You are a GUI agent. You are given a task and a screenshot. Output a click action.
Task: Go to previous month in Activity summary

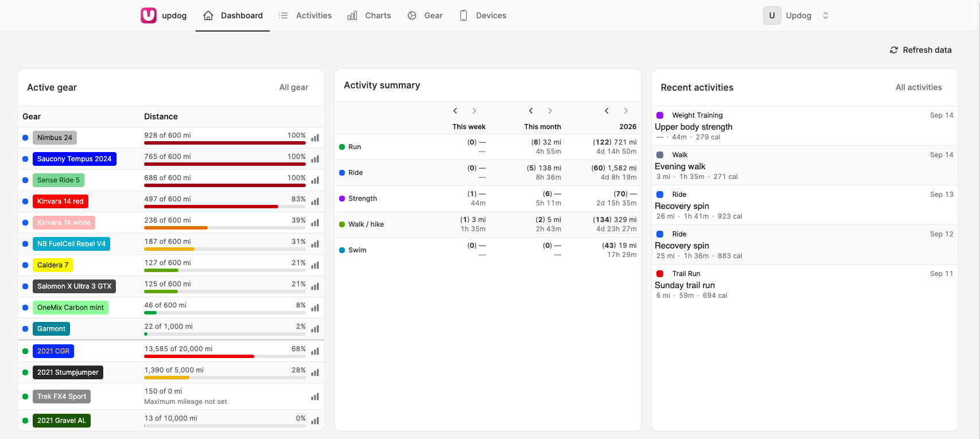[x=531, y=111]
